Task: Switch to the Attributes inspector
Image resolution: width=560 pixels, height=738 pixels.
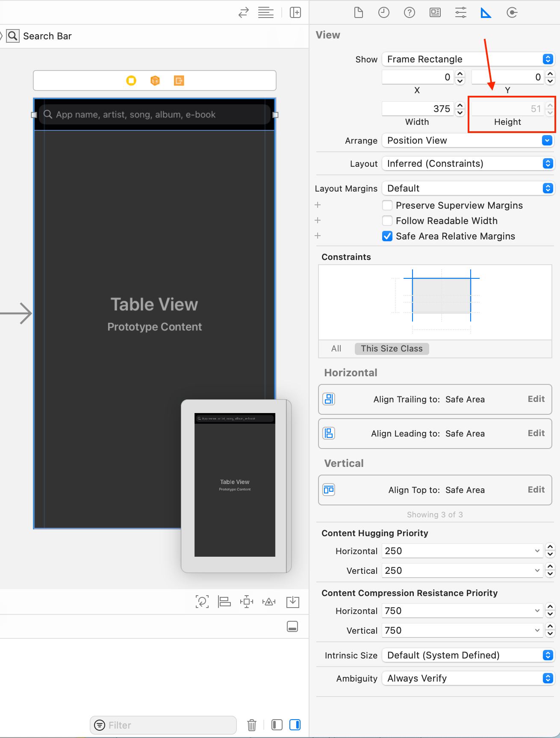Action: pos(461,13)
